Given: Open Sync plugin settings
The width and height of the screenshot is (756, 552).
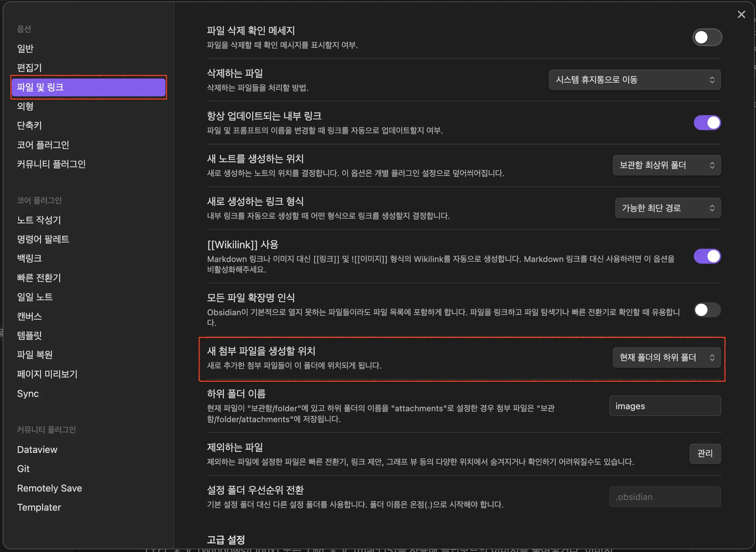Looking at the screenshot, I should pos(89,394).
